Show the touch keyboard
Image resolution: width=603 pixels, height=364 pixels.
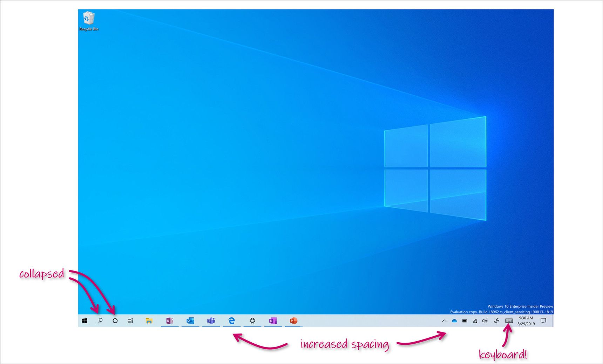click(x=509, y=321)
